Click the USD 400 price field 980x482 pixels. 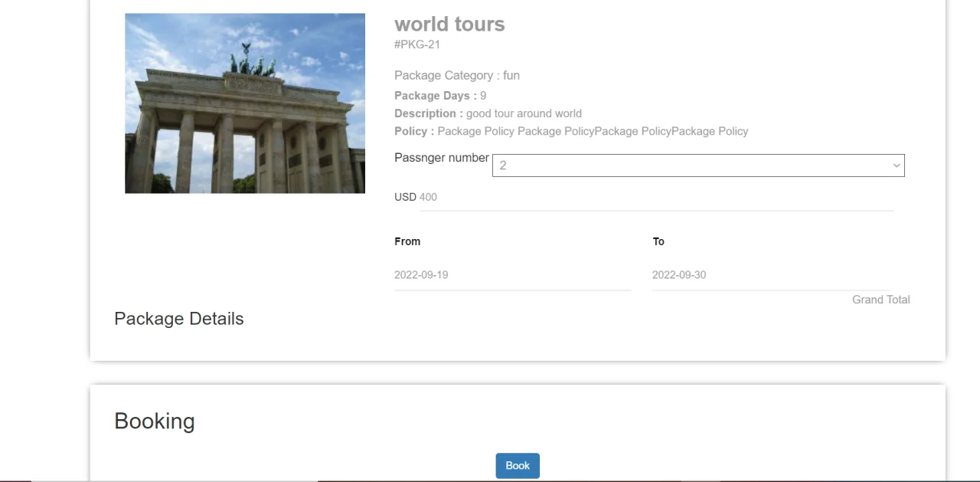[656, 198]
